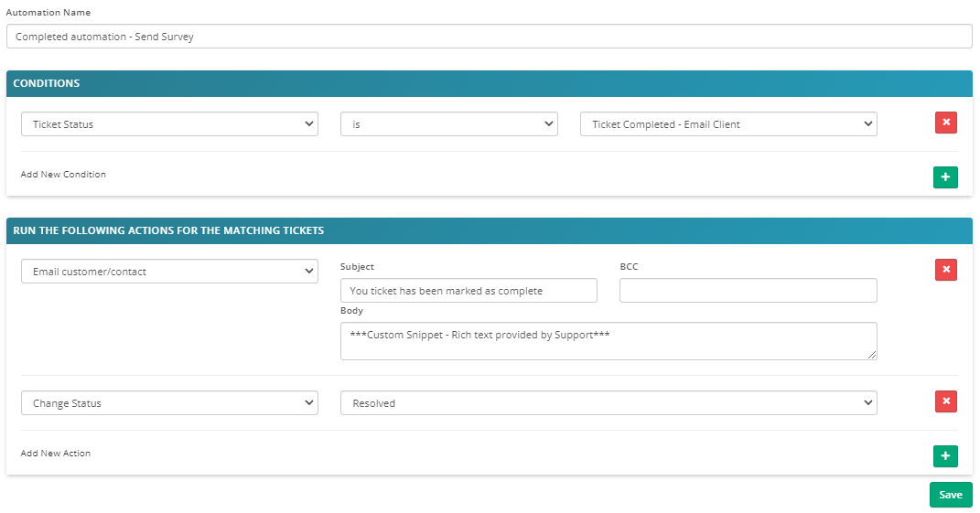Focus the email Subject field

pos(468,291)
